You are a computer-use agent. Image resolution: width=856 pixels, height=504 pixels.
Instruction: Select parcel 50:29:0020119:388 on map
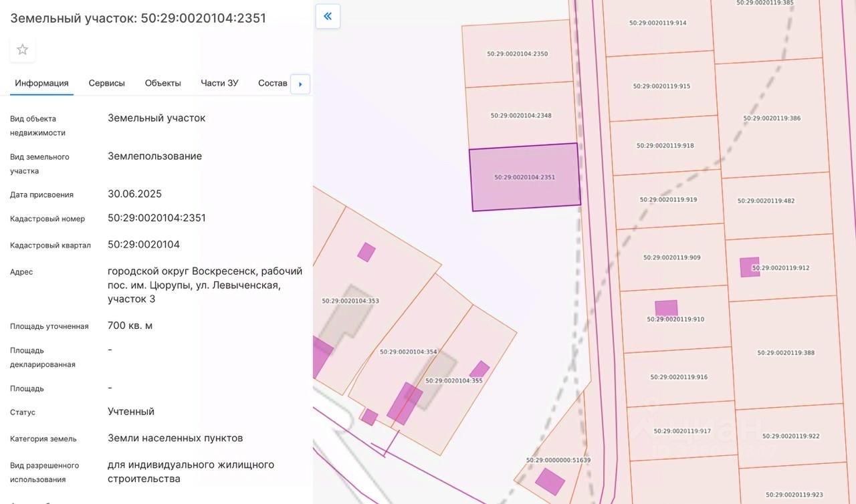tap(786, 353)
